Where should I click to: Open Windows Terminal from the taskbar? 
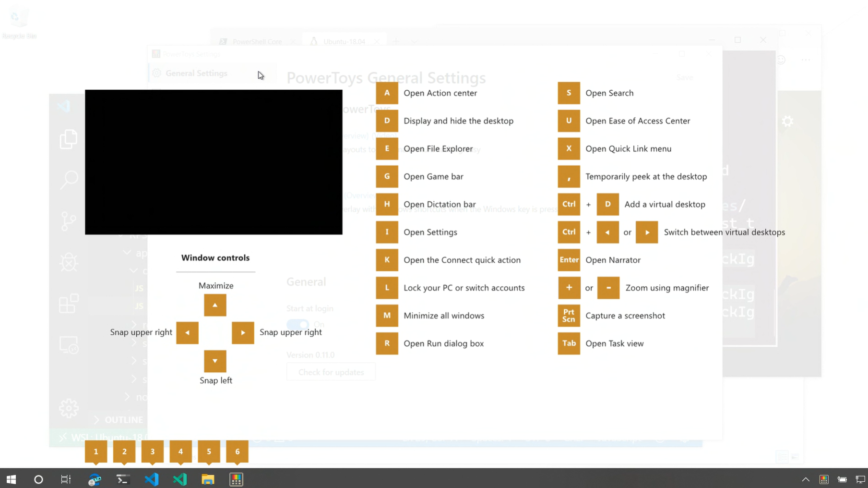coord(123,479)
